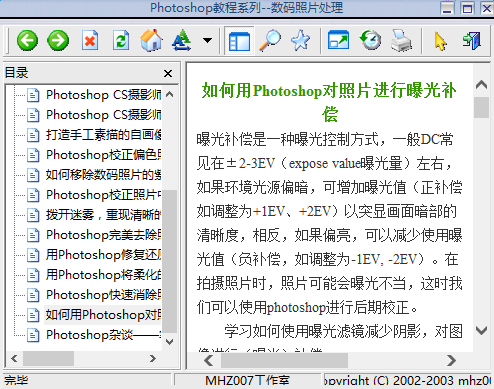The height and width of the screenshot is (389, 494).
Task: Click contents tree scroll left arrow
Action: [x=14, y=359]
